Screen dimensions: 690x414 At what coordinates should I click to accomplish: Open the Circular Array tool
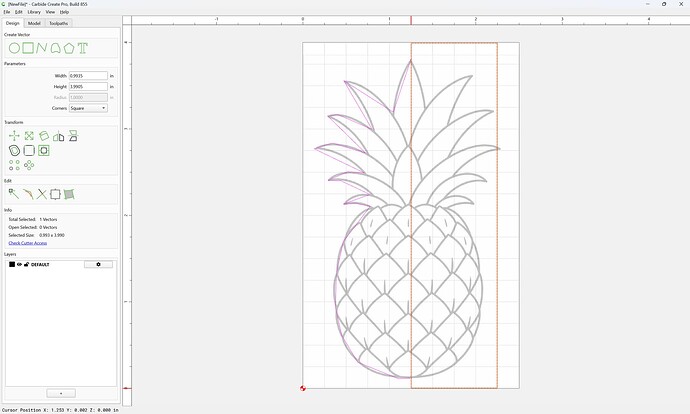[x=29, y=165]
